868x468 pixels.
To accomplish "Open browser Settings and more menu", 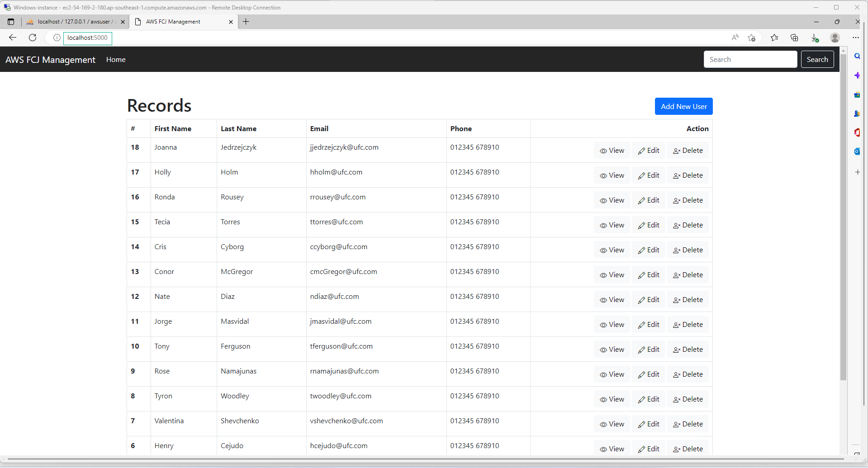I will pyautogui.click(x=855, y=38).
